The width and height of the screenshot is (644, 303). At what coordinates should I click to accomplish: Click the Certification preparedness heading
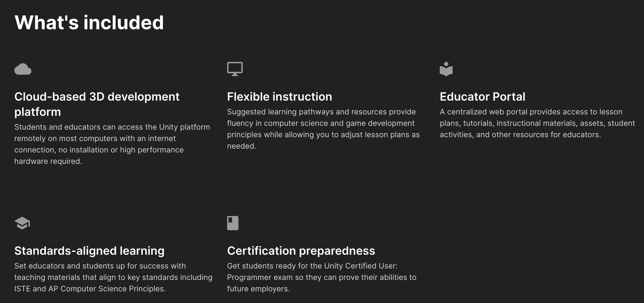[301, 250]
